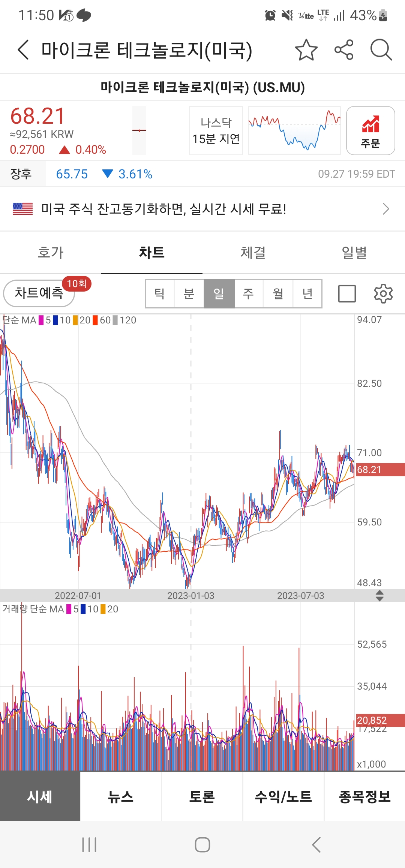
Task: Tap Android home button
Action: (x=202, y=845)
